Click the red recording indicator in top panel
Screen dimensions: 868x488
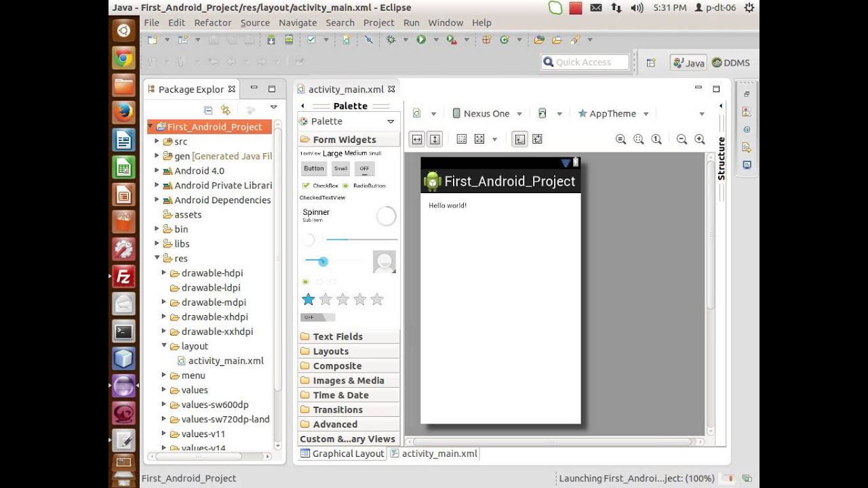[576, 8]
